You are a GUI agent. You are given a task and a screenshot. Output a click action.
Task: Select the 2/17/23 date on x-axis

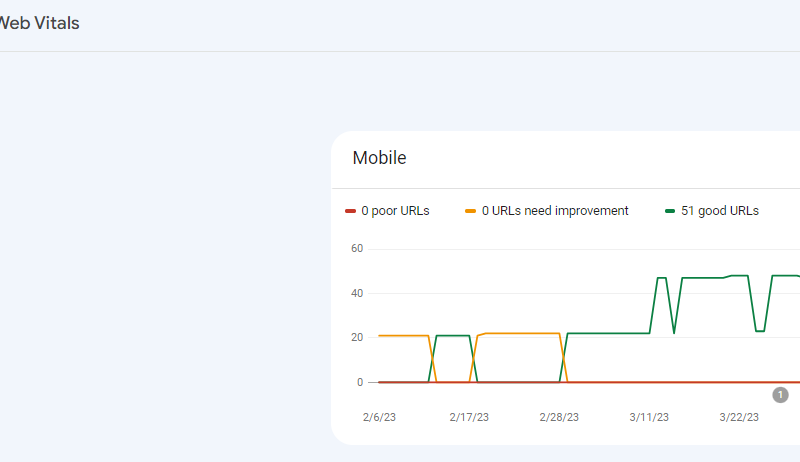click(468, 416)
